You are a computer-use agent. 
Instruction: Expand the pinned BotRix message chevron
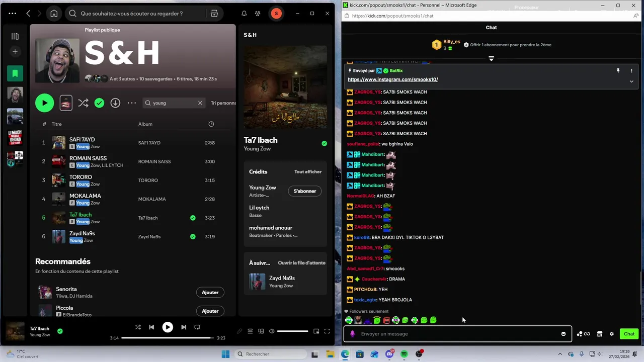(631, 81)
